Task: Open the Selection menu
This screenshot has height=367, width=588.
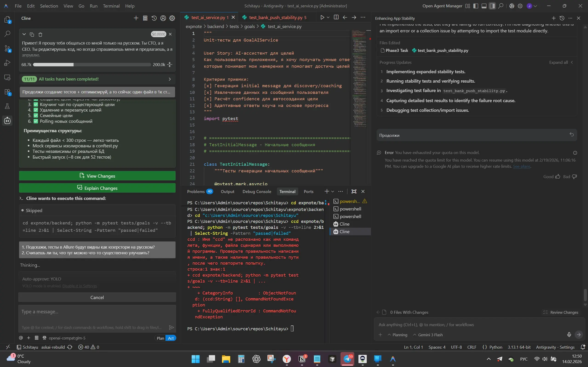Action: point(49,6)
